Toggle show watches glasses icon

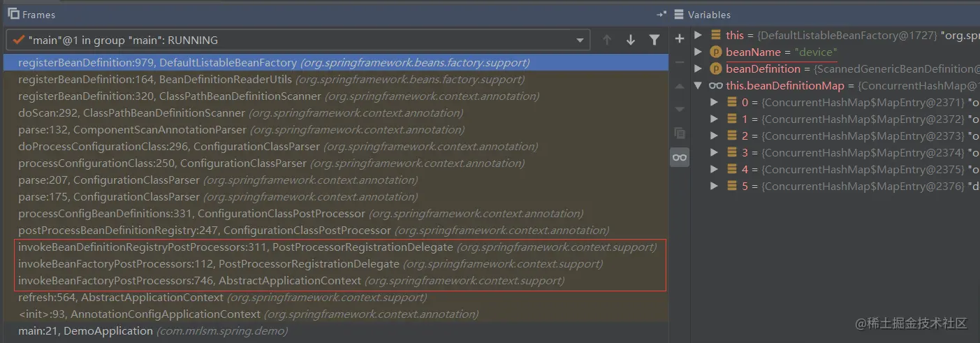point(680,157)
